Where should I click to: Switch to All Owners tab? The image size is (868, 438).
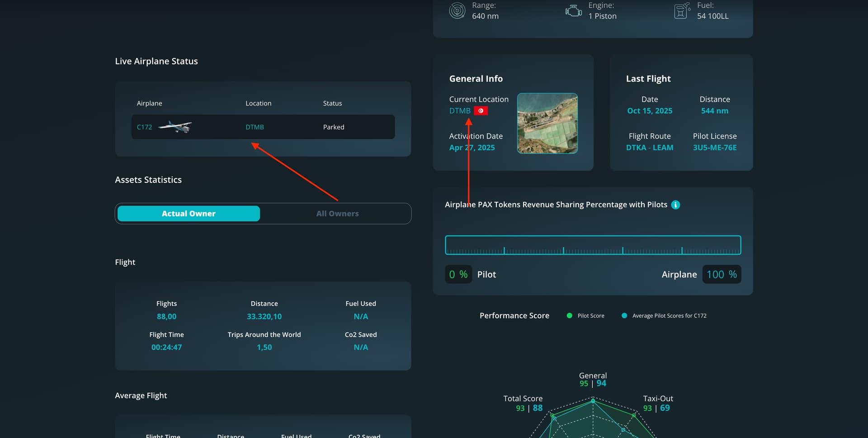click(337, 214)
